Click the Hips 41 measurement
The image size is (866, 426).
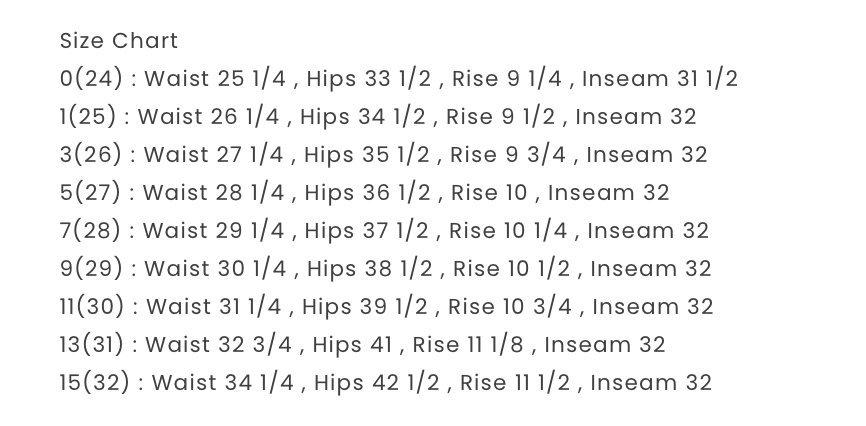tap(355, 345)
